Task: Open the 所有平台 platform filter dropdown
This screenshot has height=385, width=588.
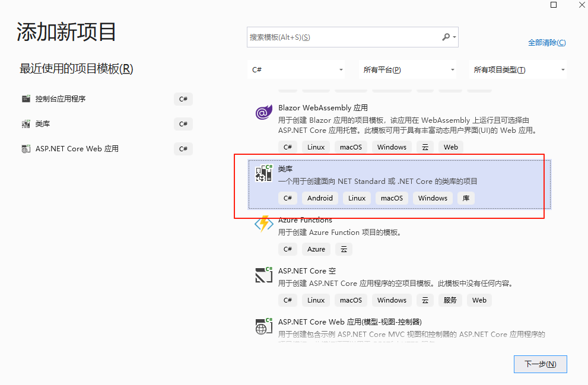Action: (408, 70)
